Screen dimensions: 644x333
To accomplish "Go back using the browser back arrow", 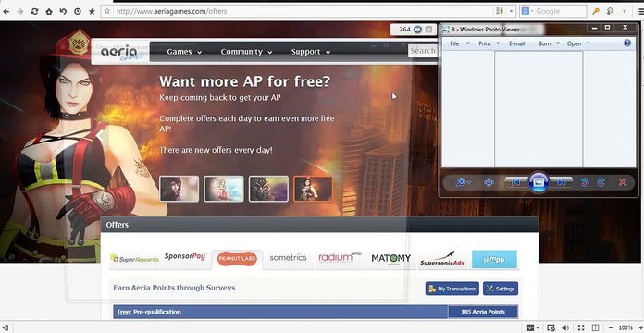I will pyautogui.click(x=6, y=11).
